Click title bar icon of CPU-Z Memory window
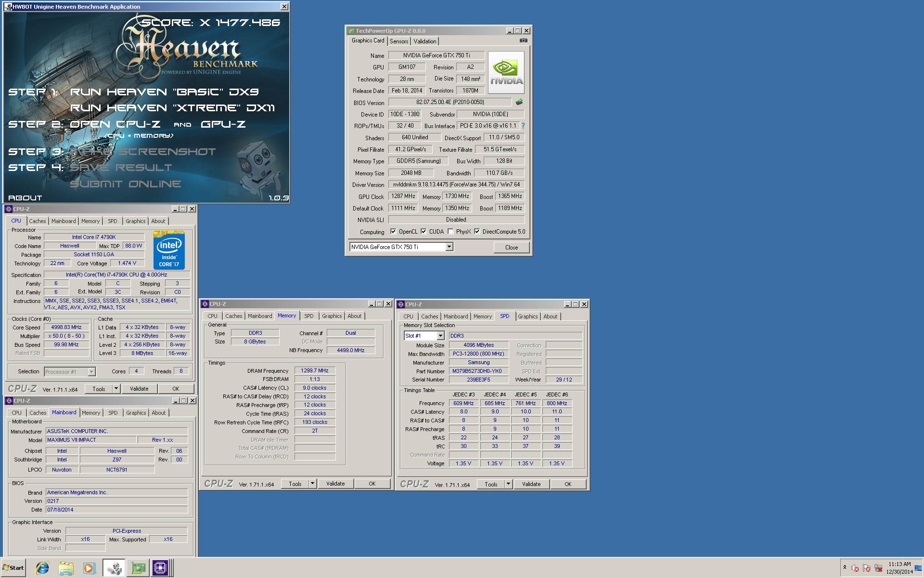924x578 pixels. pyautogui.click(x=205, y=304)
